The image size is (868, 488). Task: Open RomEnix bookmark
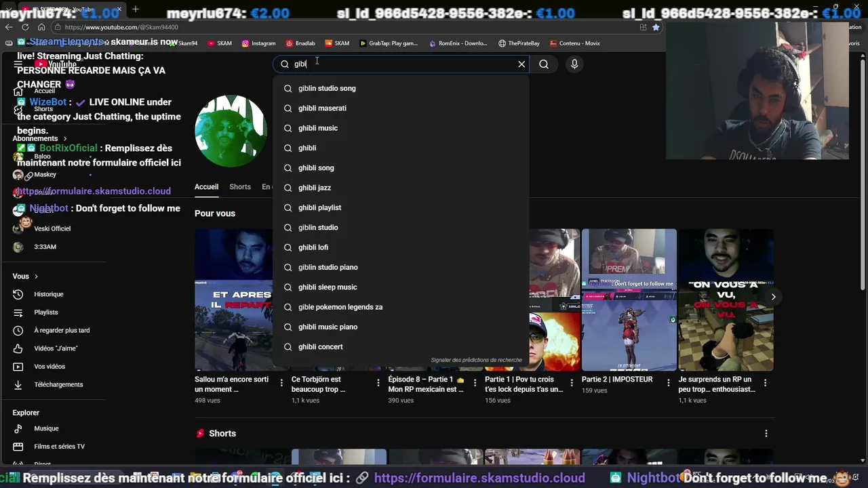pyautogui.click(x=458, y=43)
